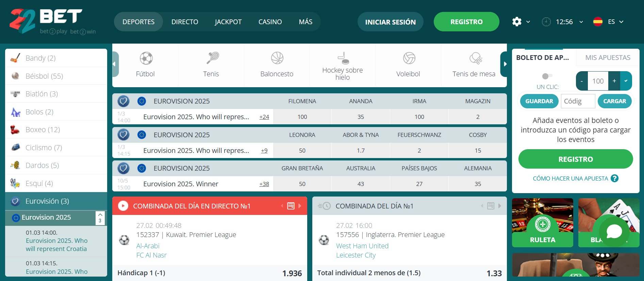Decrease stake with minus button

pyautogui.click(x=582, y=81)
